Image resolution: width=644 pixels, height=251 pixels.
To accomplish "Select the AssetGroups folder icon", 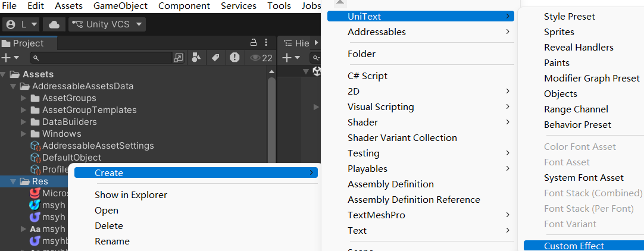I will (x=35, y=98).
